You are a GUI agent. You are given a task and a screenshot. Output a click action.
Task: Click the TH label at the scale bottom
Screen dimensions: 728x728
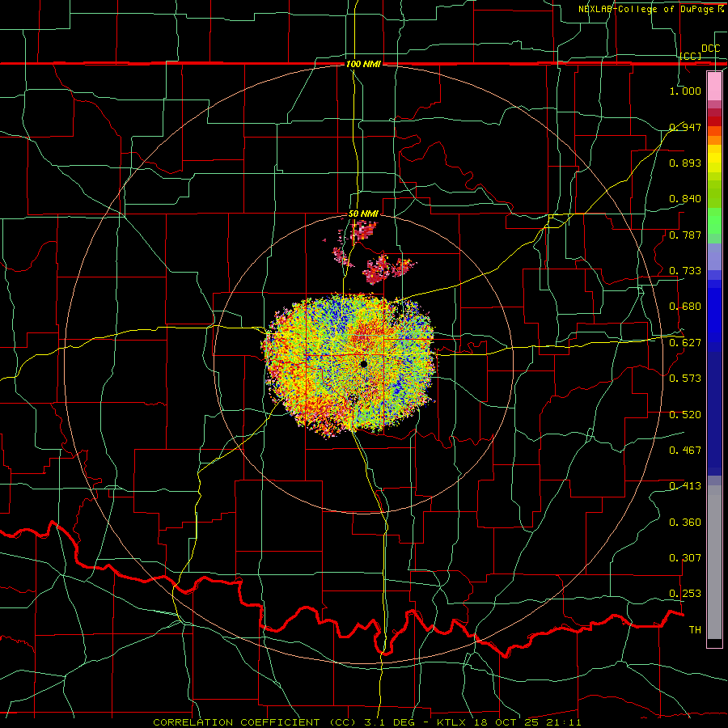click(695, 630)
